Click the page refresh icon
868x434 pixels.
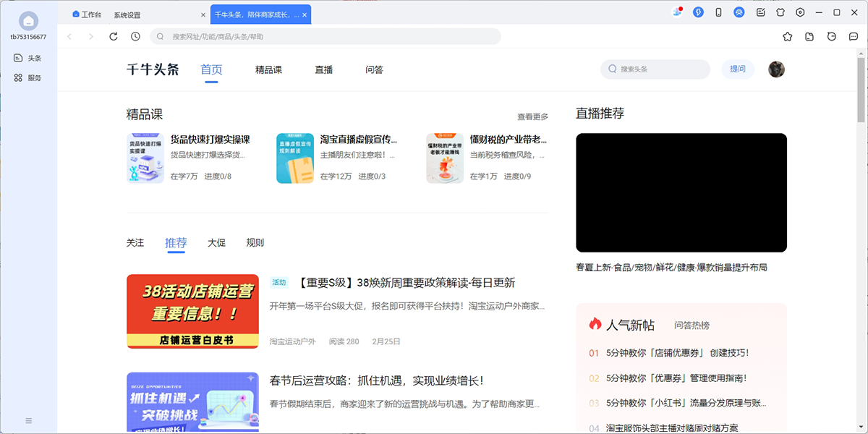pos(114,36)
